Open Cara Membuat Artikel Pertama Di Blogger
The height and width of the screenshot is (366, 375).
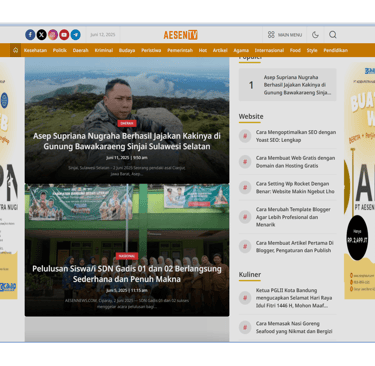[295, 246]
